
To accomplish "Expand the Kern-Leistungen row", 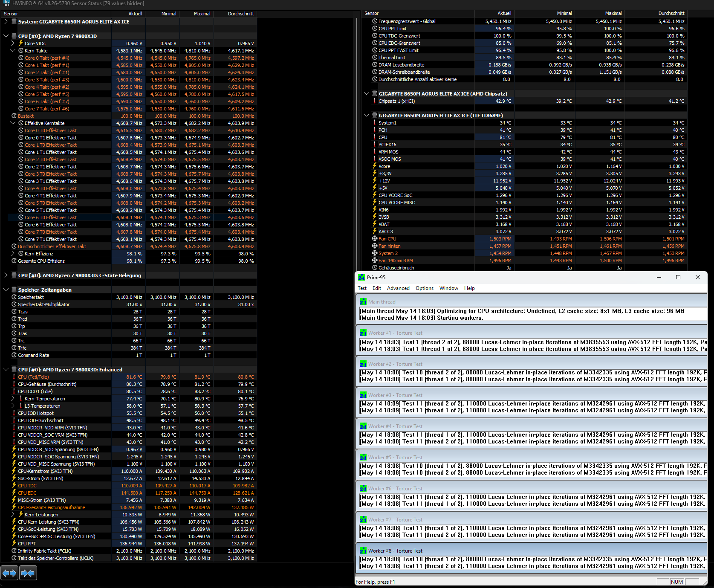I will coord(13,515).
